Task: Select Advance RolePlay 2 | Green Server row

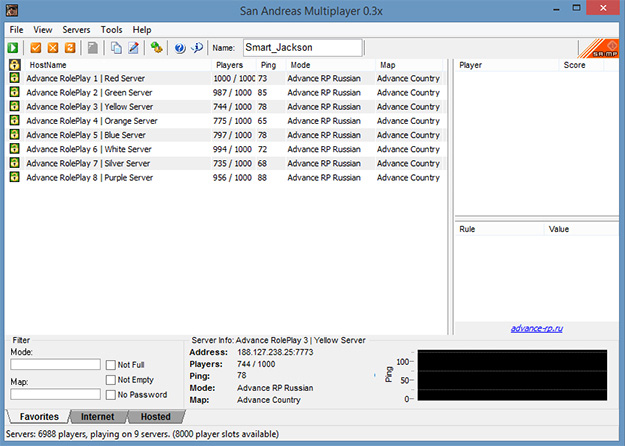Action: coord(226,92)
